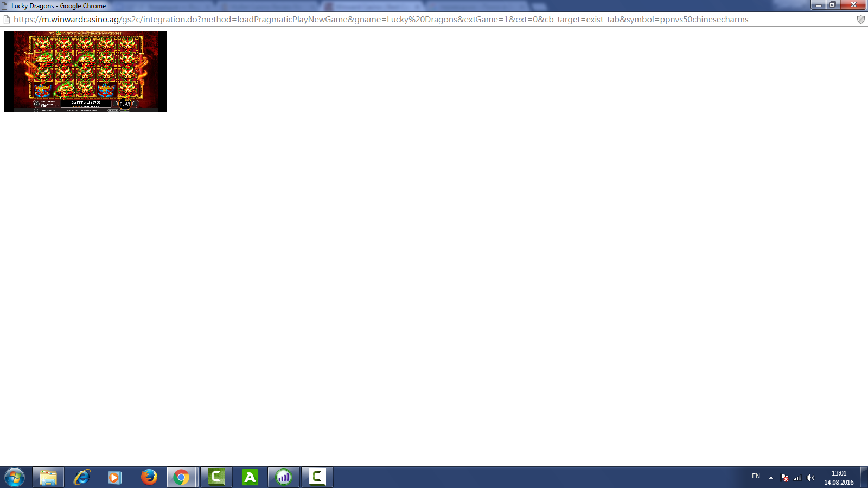Restore down the Chrome window

click(832, 5)
